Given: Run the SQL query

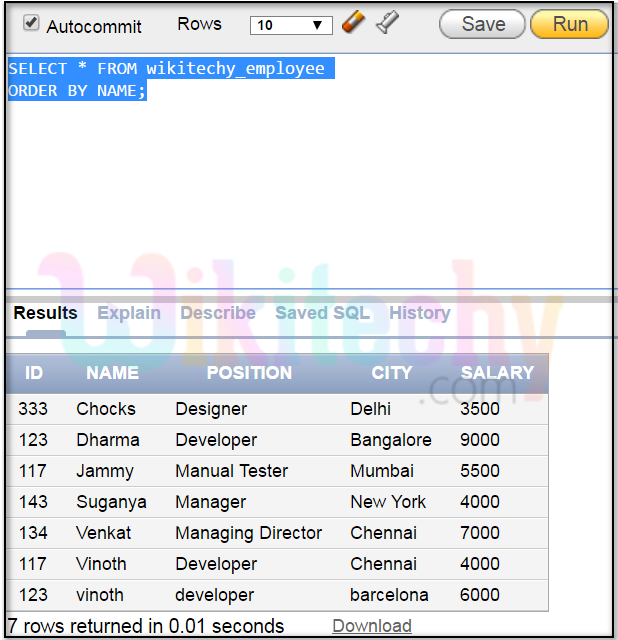Looking at the screenshot, I should 570,24.
